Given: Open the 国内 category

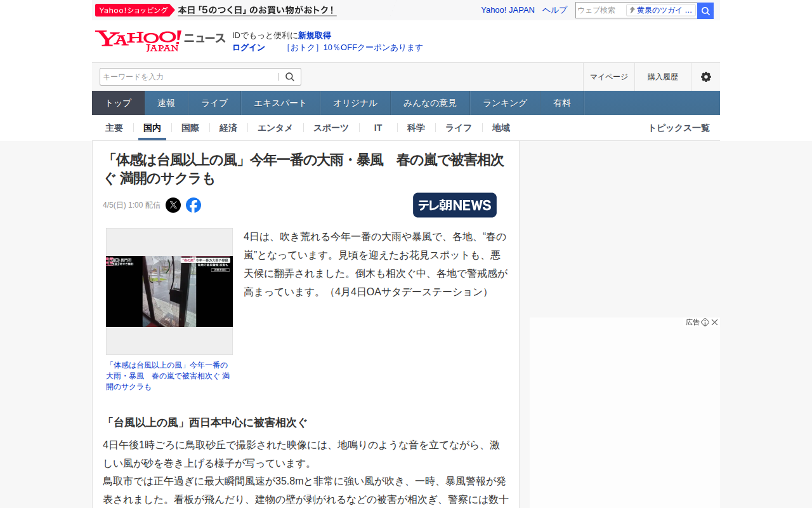Looking at the screenshot, I should (x=152, y=128).
